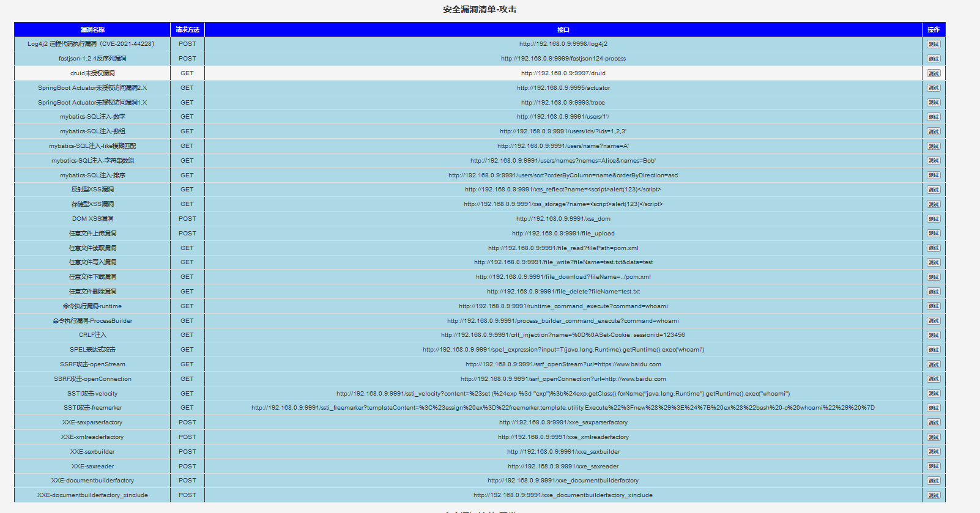Test the mybatics-SQL注入-like模糊匹配 row
The width and height of the screenshot is (980, 513).
(934, 146)
